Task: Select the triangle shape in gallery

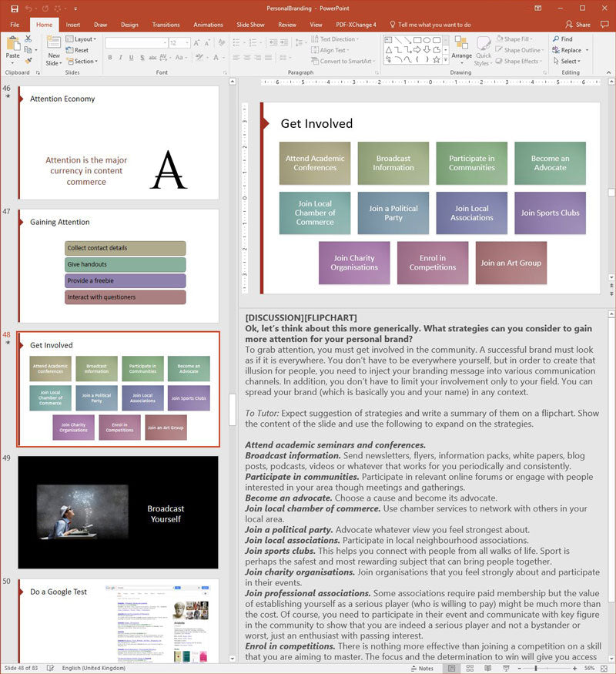Action: point(388,50)
